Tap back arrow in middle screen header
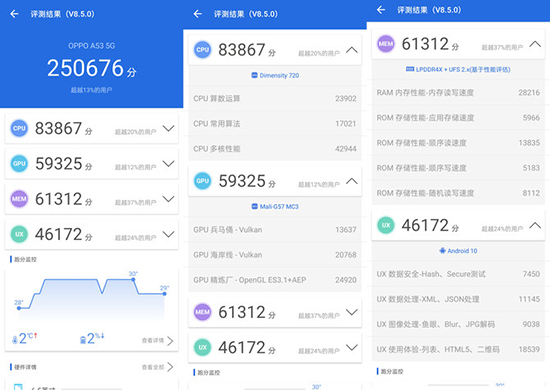Image resolution: width=550 pixels, height=390 pixels. (x=198, y=14)
